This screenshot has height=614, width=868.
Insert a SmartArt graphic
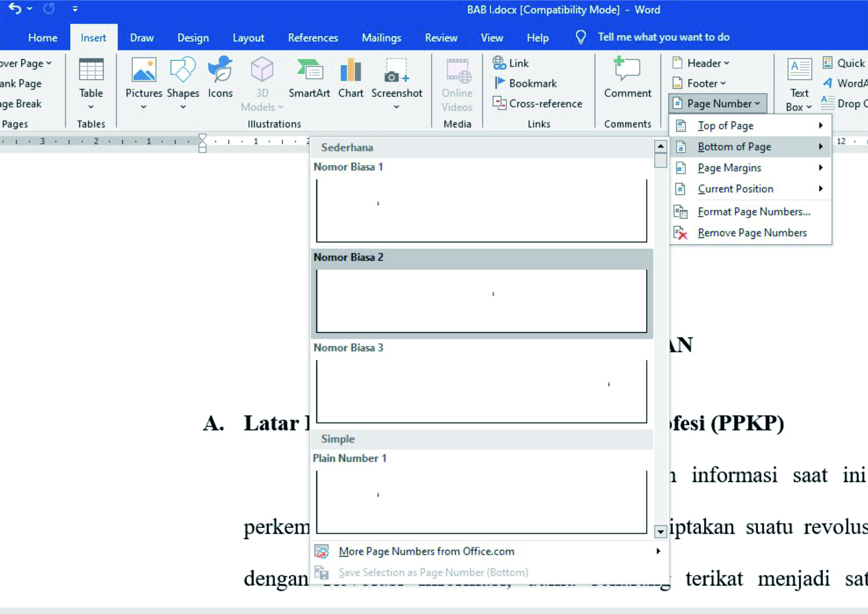(x=309, y=78)
